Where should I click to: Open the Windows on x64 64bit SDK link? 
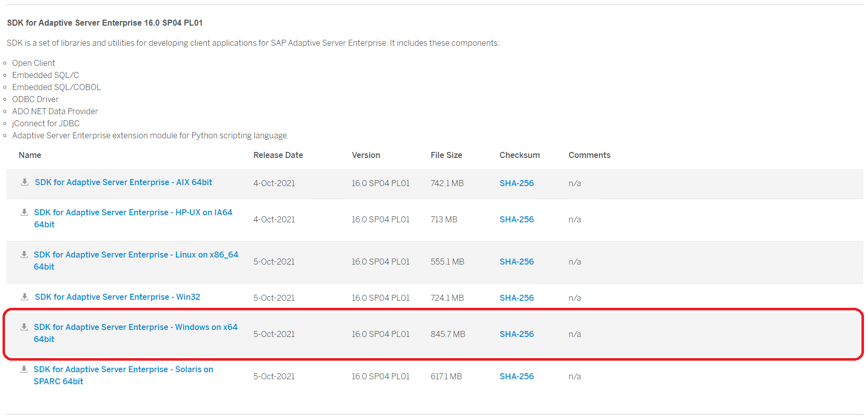(136, 333)
